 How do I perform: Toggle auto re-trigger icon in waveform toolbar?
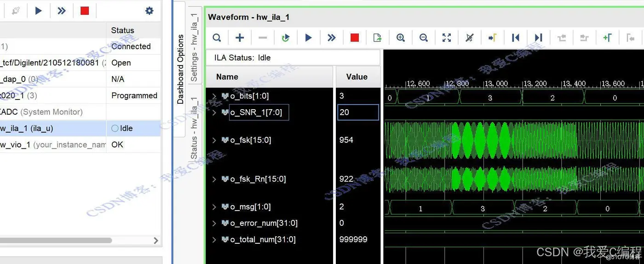[286, 38]
